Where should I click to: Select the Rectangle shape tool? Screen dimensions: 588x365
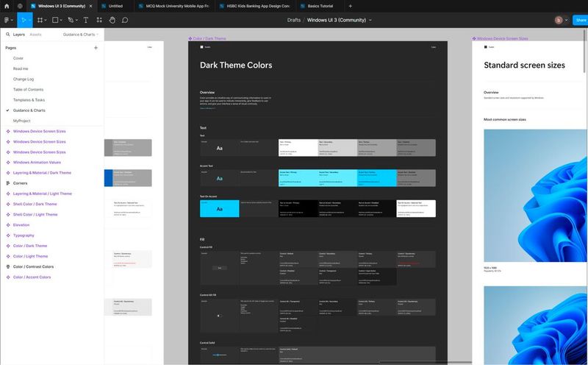pos(55,20)
